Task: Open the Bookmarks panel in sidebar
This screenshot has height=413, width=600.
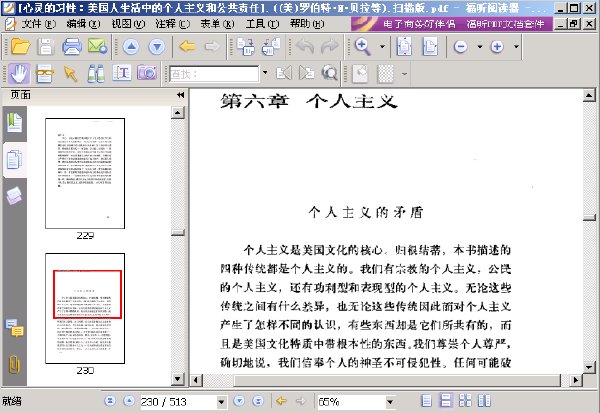Action: pyautogui.click(x=15, y=123)
